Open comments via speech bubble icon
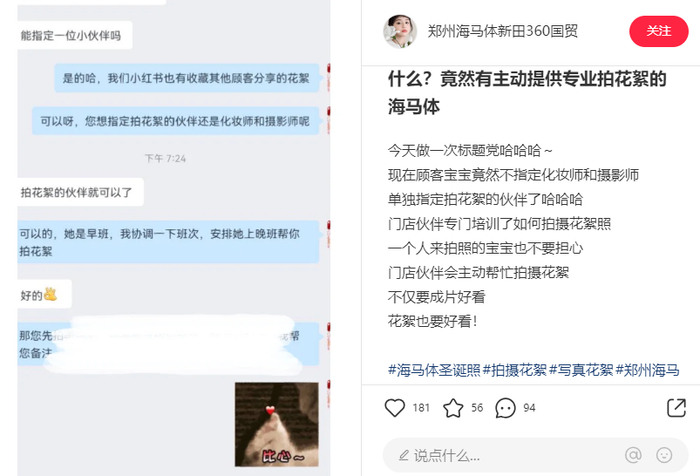 [x=505, y=408]
